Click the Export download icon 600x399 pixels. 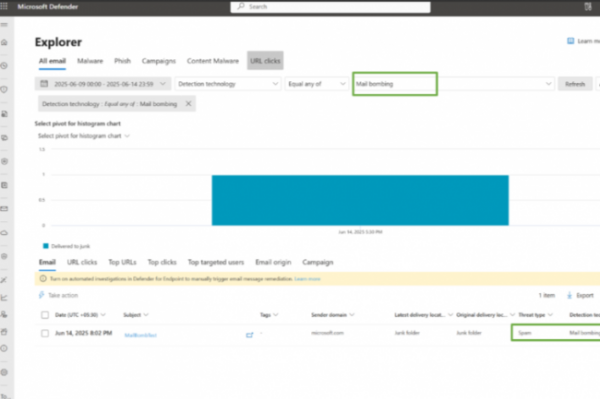(x=569, y=295)
